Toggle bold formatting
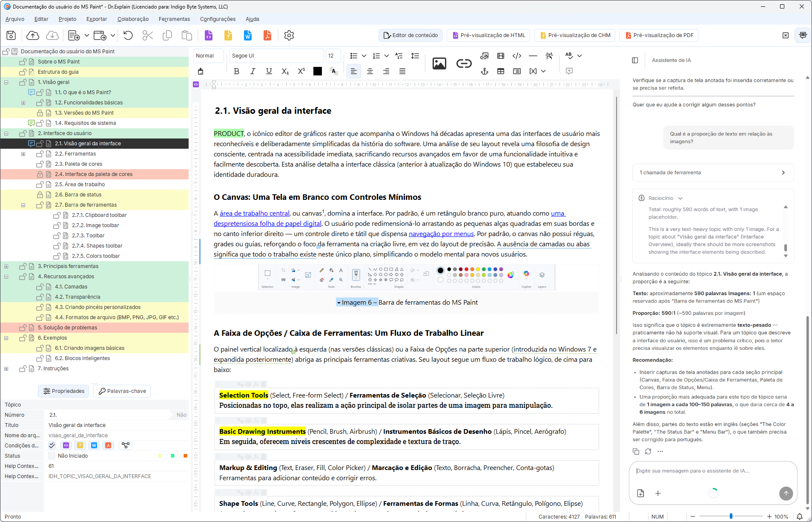 coord(237,71)
